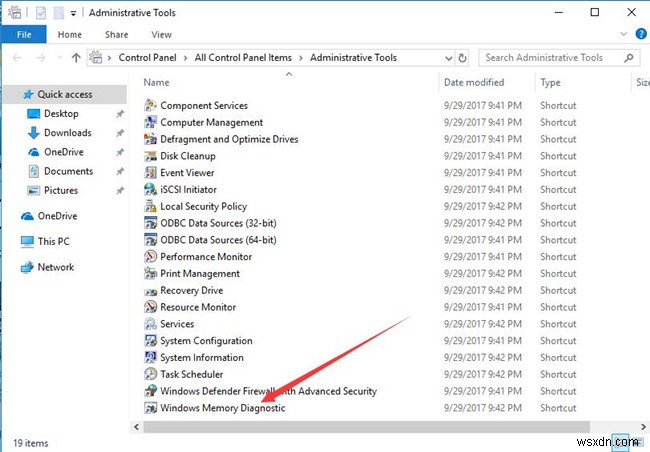The height and width of the screenshot is (452, 650).
Task: Click the horizontal scrollbar track
Action: [367, 426]
